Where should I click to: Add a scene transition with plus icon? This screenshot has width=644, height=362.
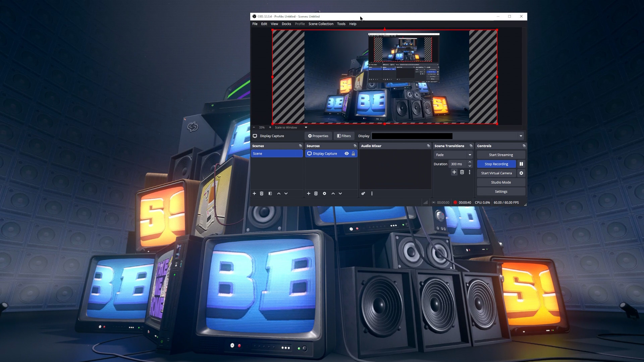[x=454, y=172]
